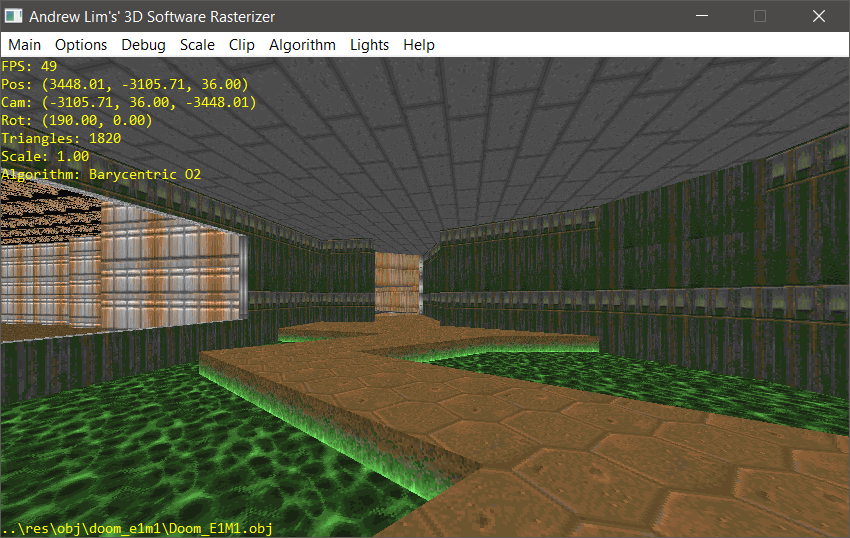Click the application icon in title bar
The width and height of the screenshot is (850, 538).
pyautogui.click(x=14, y=16)
